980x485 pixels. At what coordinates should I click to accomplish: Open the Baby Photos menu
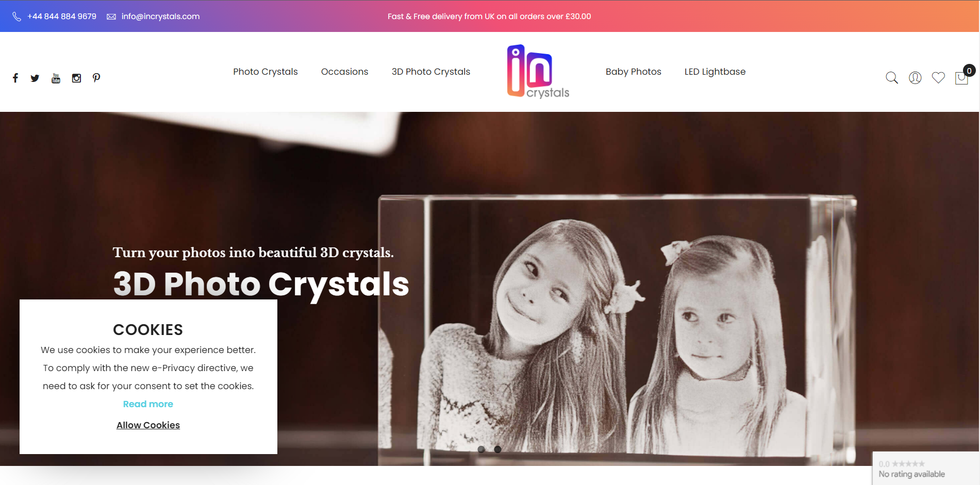click(634, 72)
